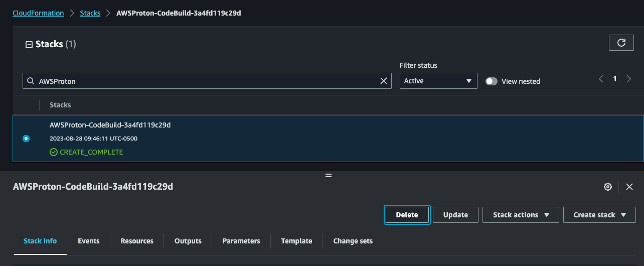Screen dimensions: 644x266
Task: Click the stack creation timestamp 2023-08-28
Action: click(x=93, y=139)
